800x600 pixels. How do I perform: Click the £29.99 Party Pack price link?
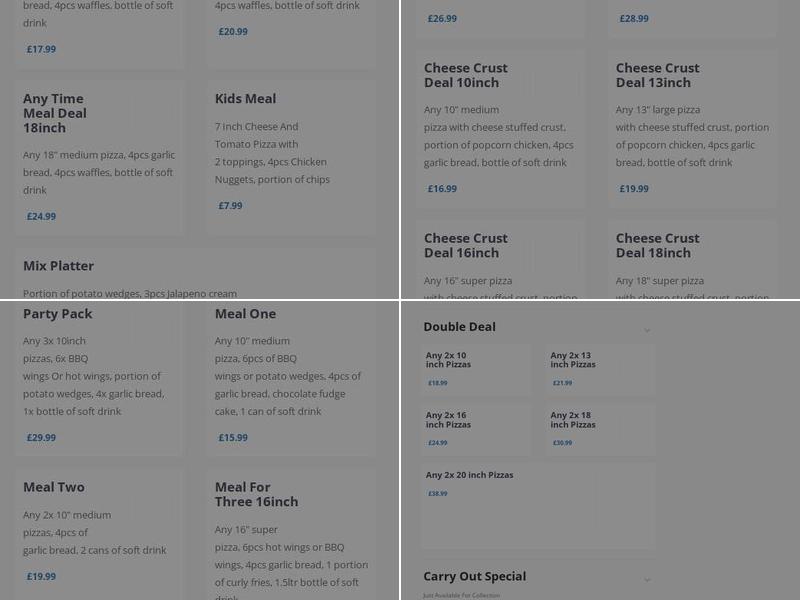41,437
